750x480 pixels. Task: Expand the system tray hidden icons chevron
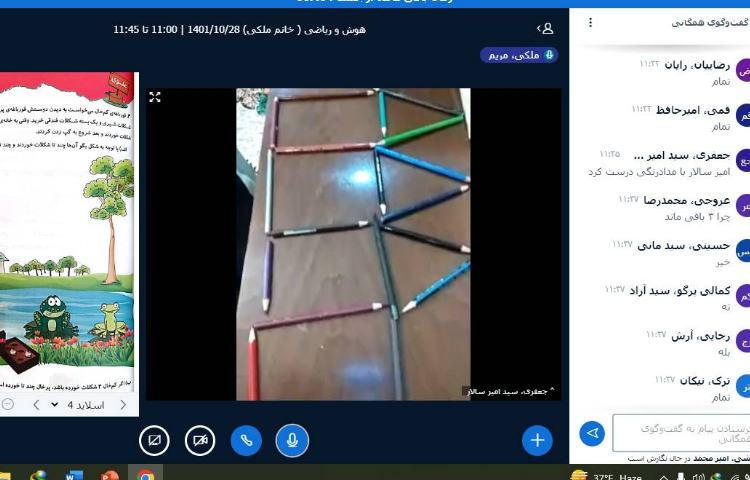(664, 477)
